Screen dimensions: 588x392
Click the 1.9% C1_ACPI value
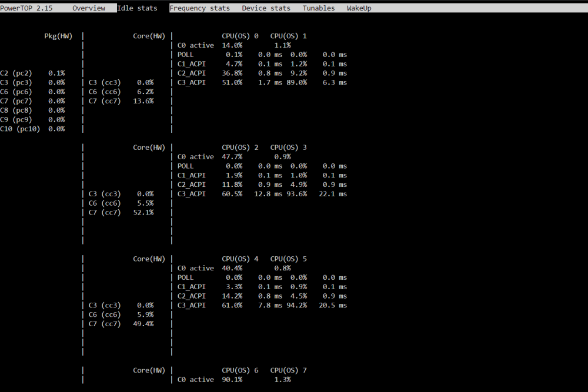(234, 175)
